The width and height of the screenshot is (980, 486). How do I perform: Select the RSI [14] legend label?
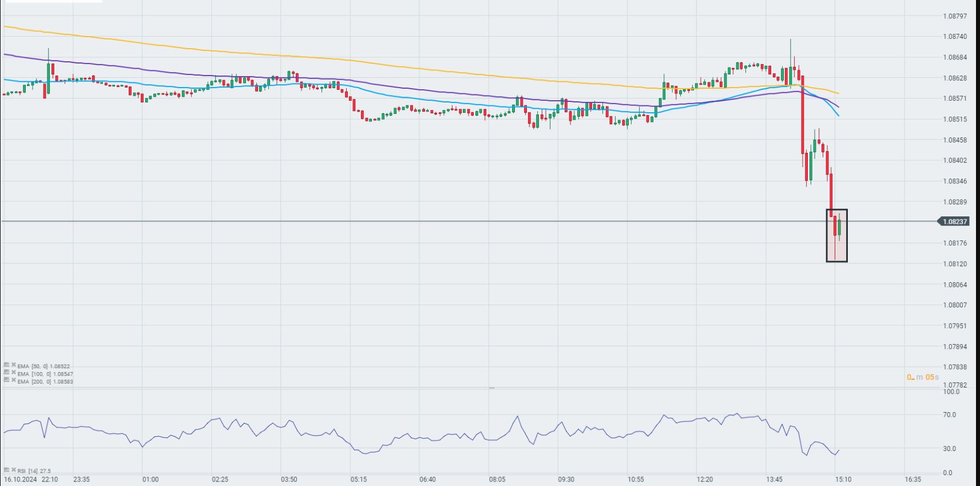(x=34, y=471)
